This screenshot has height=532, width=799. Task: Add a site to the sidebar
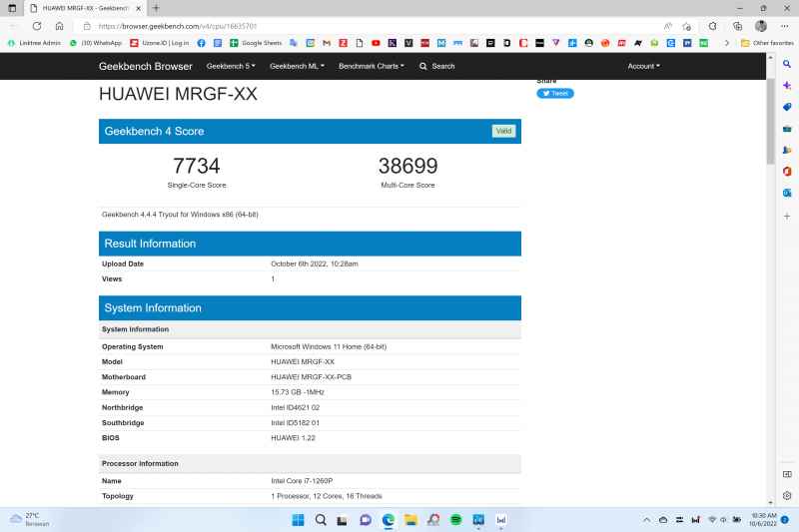tap(787, 217)
